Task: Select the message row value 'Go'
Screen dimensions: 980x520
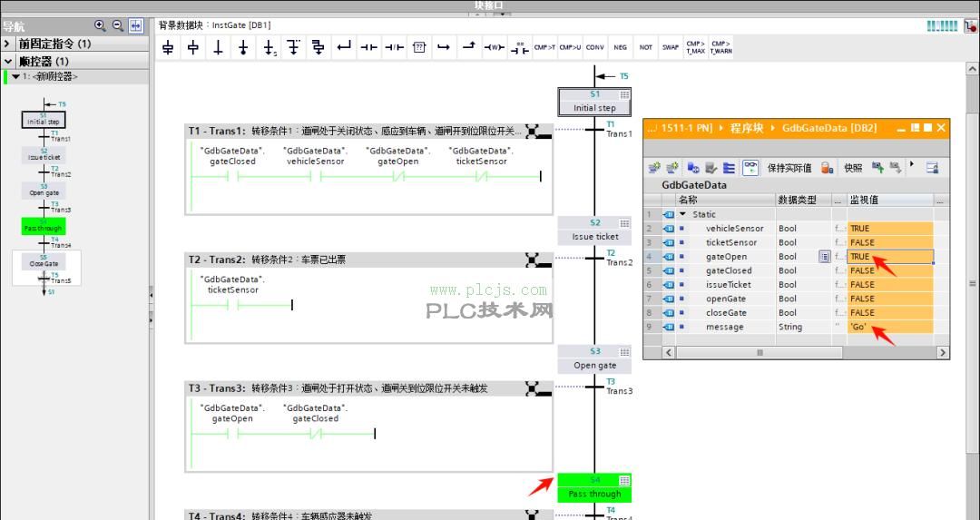Action: pos(890,327)
